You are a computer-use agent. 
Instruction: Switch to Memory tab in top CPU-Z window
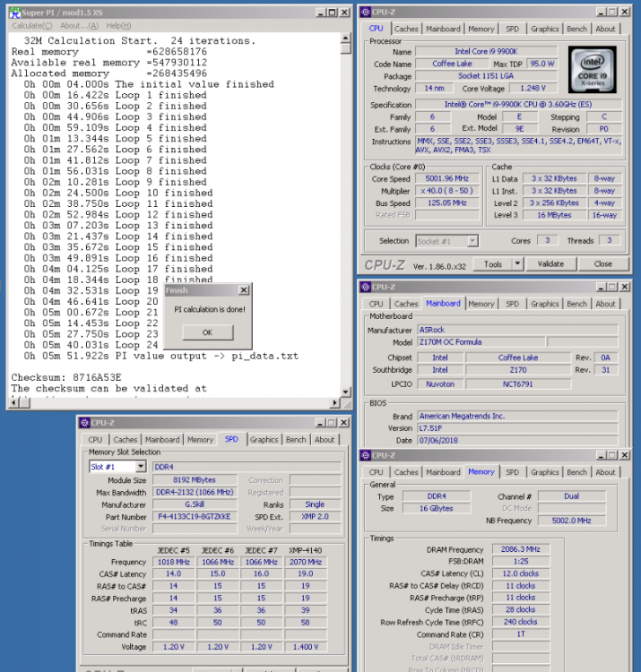[x=481, y=29]
